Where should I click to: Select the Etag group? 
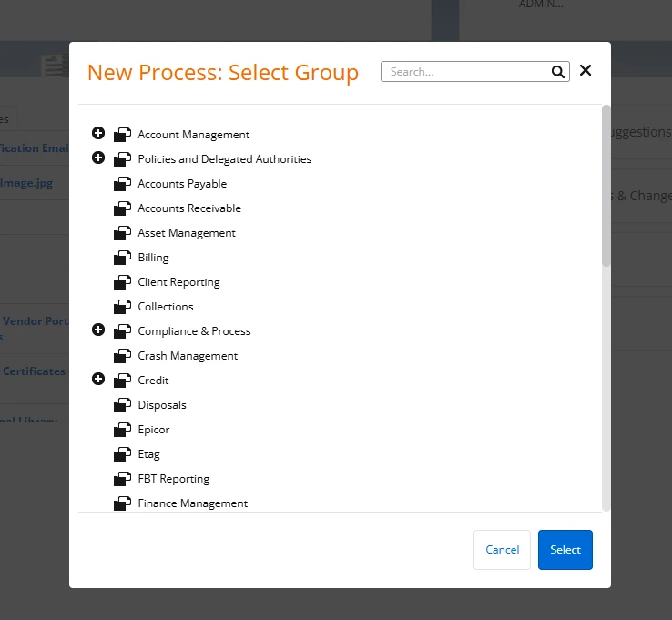pyautogui.click(x=148, y=454)
